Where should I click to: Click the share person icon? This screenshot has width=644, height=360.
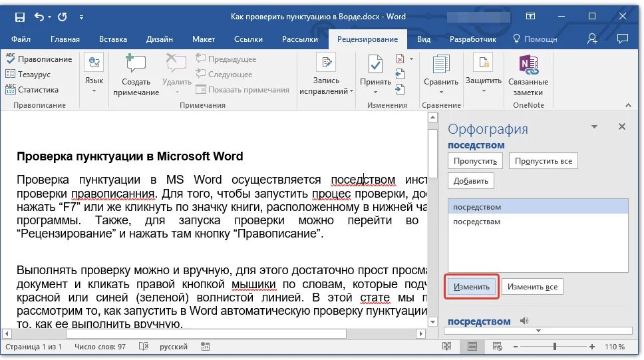coord(592,39)
